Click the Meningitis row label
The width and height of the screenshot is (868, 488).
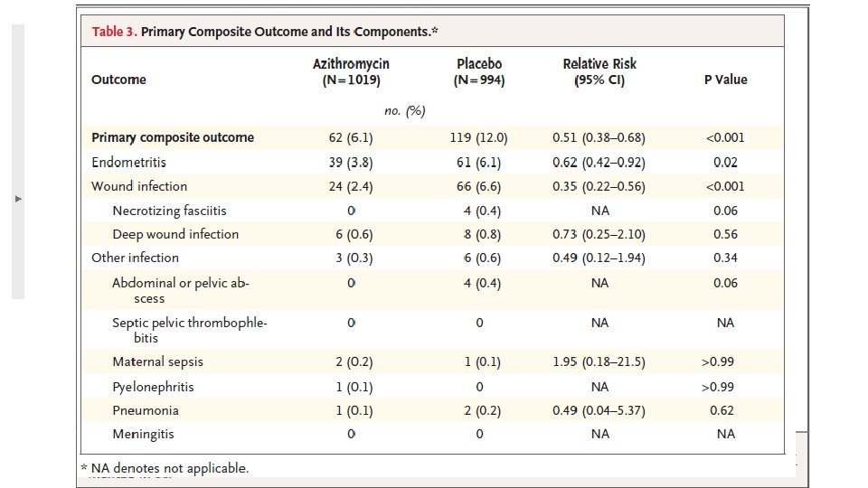(x=143, y=435)
